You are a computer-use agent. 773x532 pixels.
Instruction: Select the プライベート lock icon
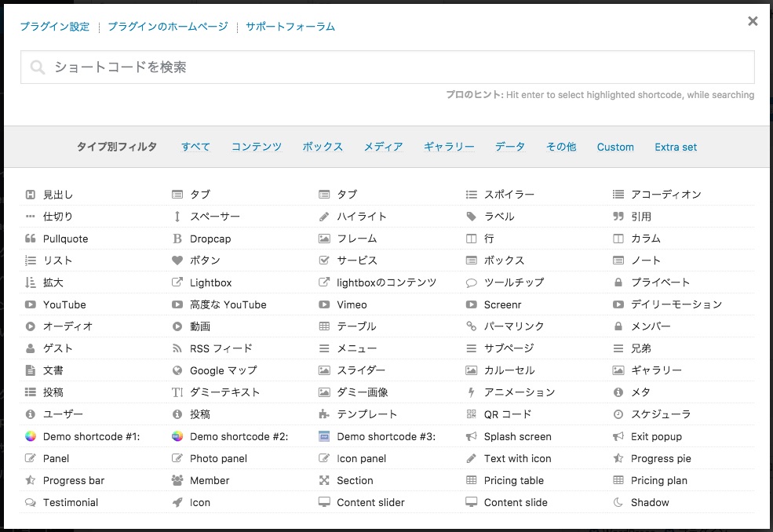[x=618, y=282]
